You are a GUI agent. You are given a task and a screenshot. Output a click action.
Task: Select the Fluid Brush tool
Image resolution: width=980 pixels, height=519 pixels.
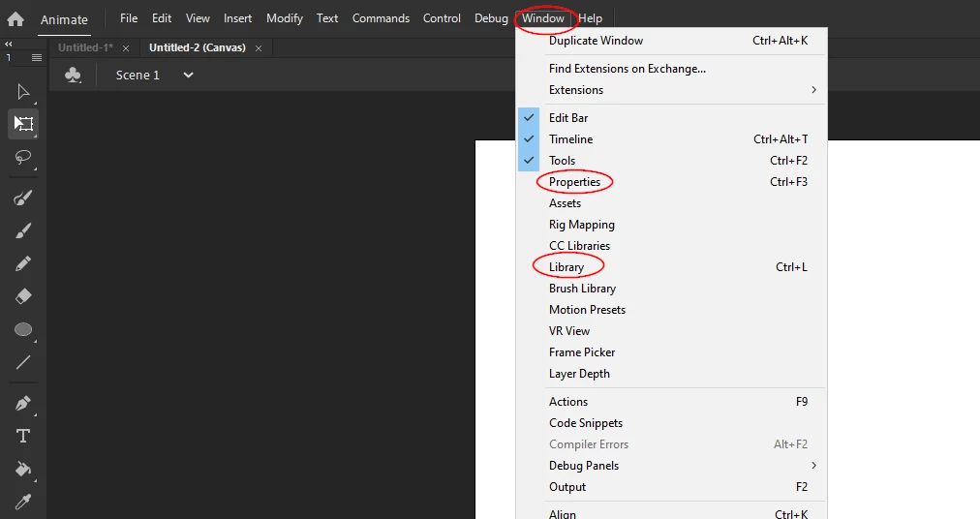pyautogui.click(x=23, y=198)
